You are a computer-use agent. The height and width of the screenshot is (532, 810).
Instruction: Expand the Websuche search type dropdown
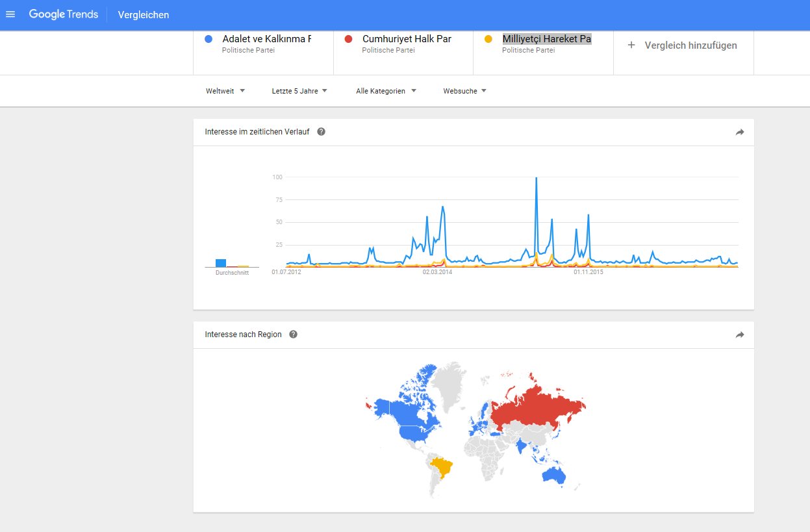[464, 91]
